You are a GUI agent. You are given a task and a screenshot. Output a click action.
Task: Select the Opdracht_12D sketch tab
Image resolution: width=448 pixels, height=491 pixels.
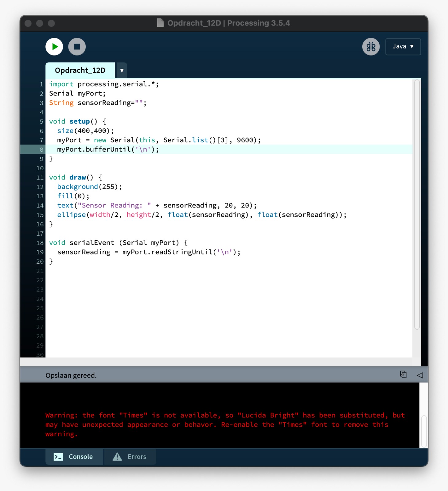point(80,71)
